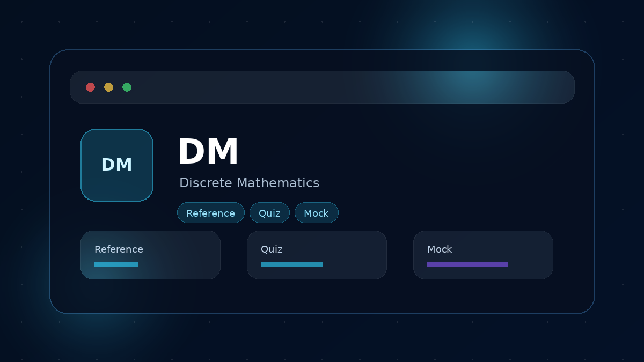The width and height of the screenshot is (644, 362).
Task: Open the Quiz card
Action: coord(317,255)
